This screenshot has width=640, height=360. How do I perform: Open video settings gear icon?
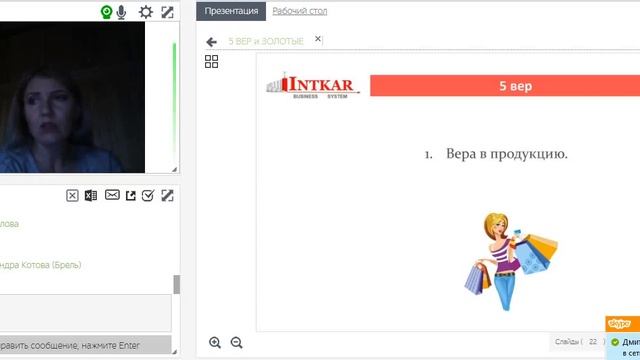[146, 12]
